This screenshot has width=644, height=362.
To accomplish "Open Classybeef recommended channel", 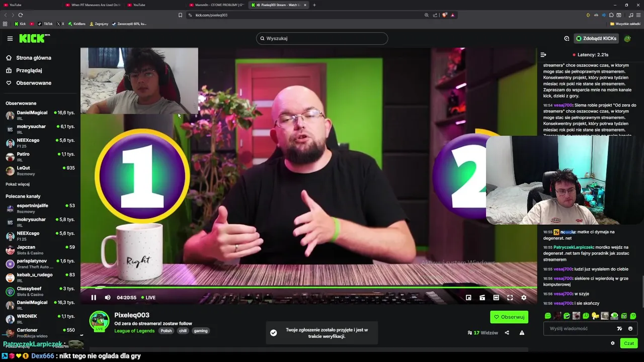I will (40, 291).
